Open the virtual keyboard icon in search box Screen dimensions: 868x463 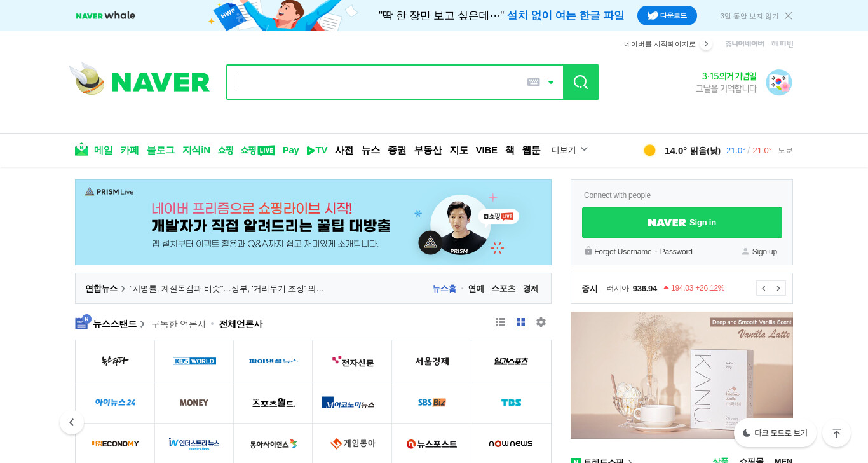(534, 82)
